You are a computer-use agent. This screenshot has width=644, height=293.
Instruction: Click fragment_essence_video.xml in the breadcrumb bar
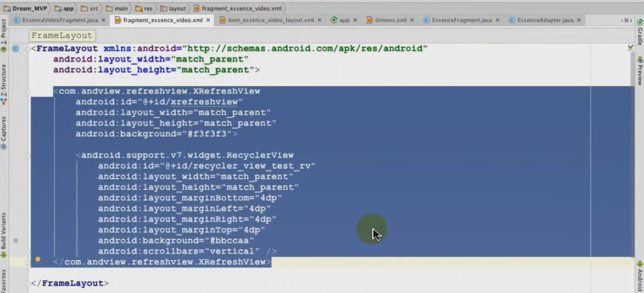[x=237, y=9]
